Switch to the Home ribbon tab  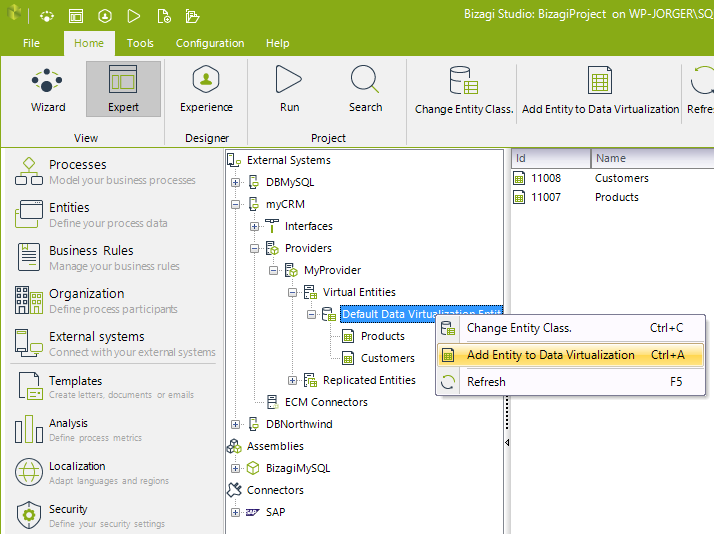pyautogui.click(x=89, y=43)
